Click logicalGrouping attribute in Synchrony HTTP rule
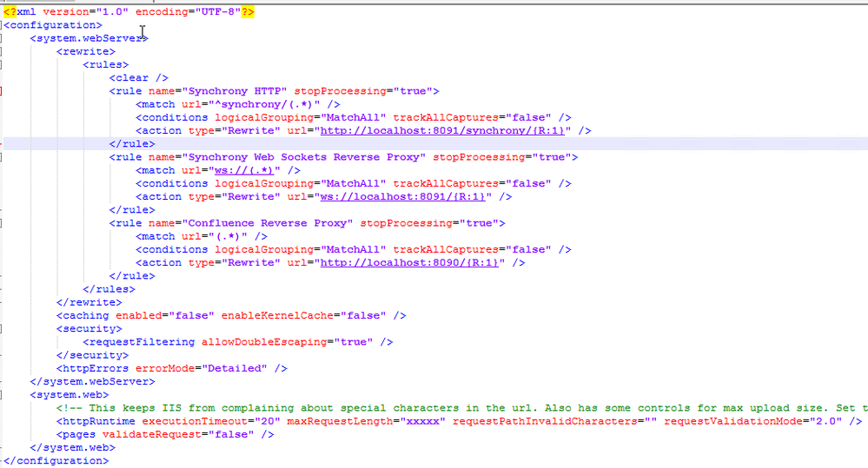 [x=300, y=117]
